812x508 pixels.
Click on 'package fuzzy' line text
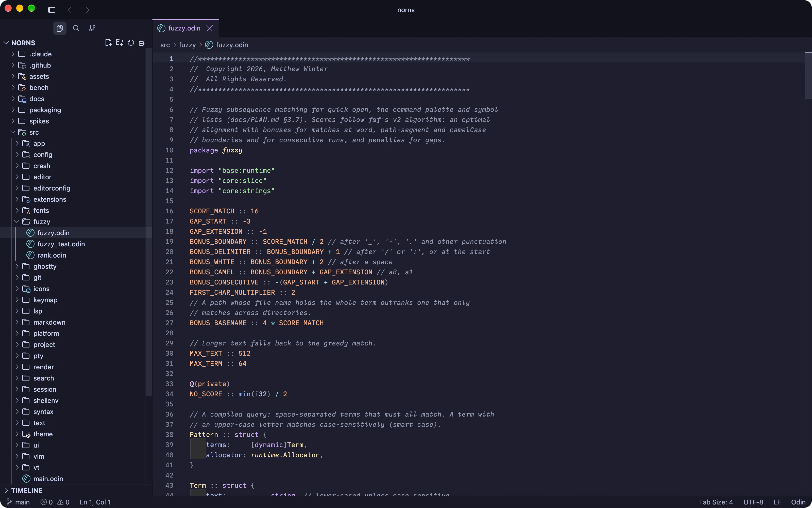point(216,151)
